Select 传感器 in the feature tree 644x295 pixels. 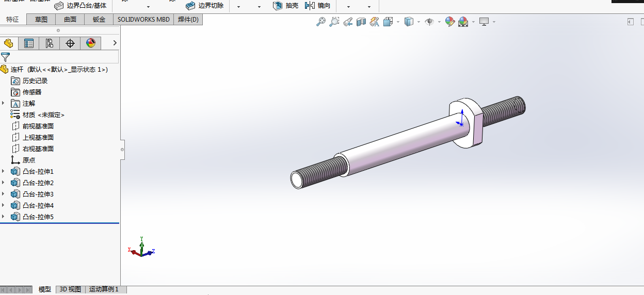(x=26, y=92)
